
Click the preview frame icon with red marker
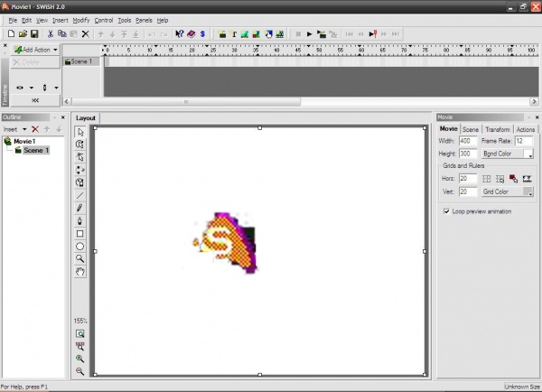pos(372,34)
